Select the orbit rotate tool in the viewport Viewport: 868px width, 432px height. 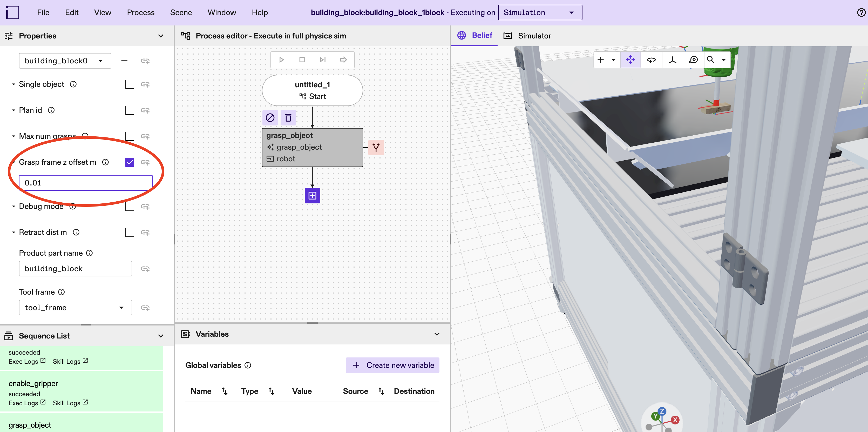651,60
